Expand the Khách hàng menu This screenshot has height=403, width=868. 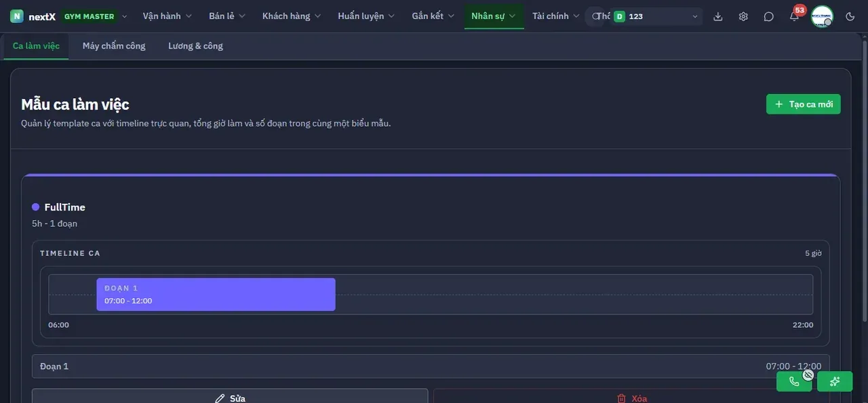(x=292, y=16)
